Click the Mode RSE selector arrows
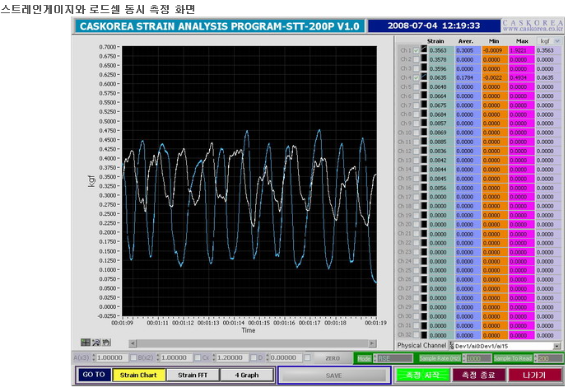The height and width of the screenshot is (392, 568). click(x=375, y=358)
